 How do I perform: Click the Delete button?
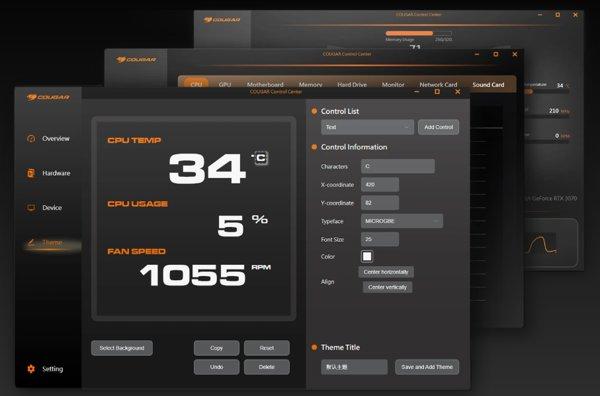click(267, 367)
